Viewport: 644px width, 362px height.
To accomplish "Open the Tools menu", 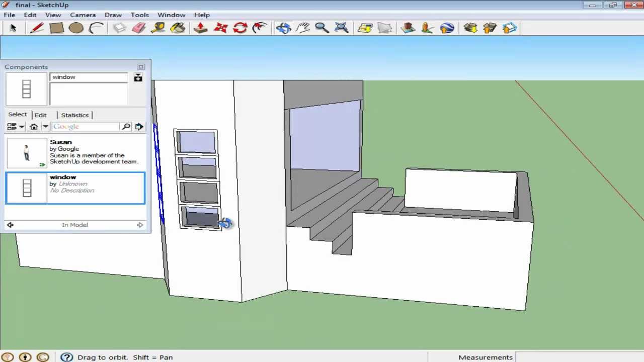I will click(140, 15).
